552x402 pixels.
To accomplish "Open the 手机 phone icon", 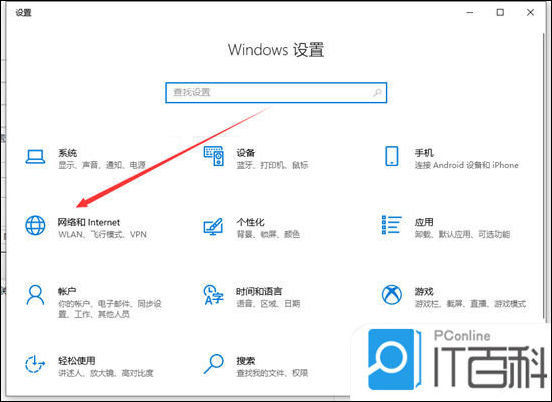I will click(x=391, y=156).
